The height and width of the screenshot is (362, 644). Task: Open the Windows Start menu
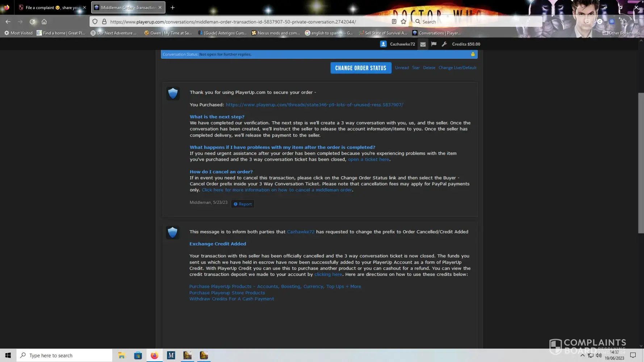point(8,355)
